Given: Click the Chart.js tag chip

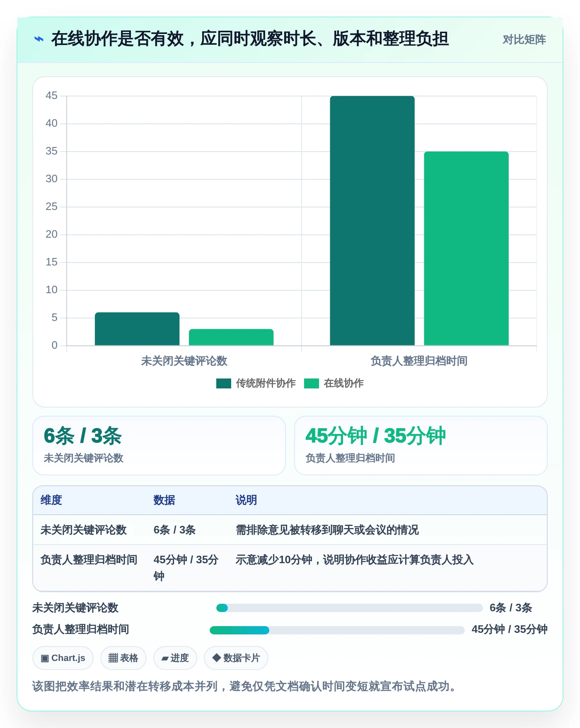Looking at the screenshot, I should coord(63,658).
